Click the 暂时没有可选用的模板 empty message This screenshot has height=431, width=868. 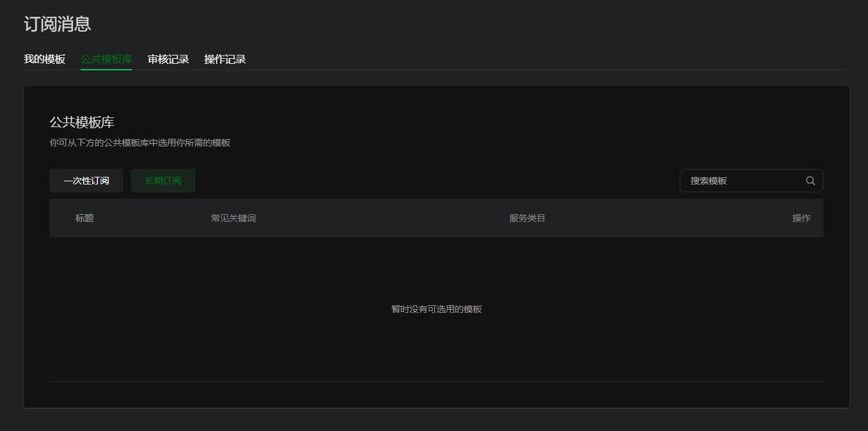coord(437,309)
